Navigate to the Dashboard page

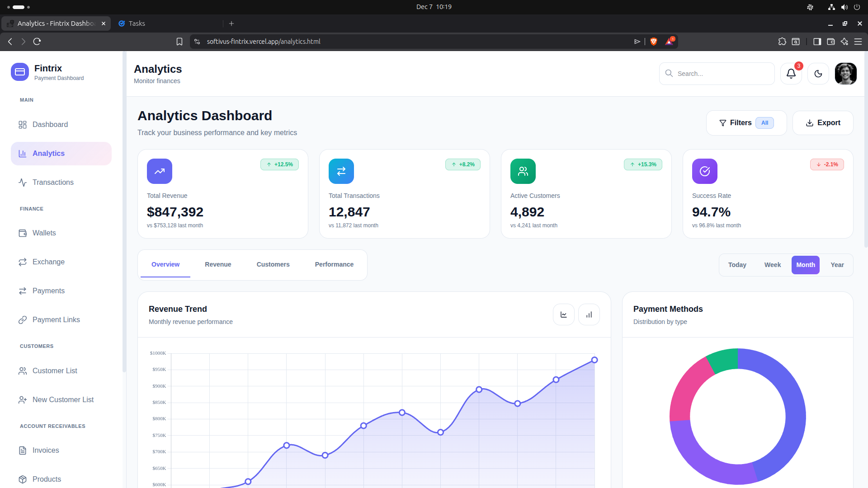pos(50,124)
